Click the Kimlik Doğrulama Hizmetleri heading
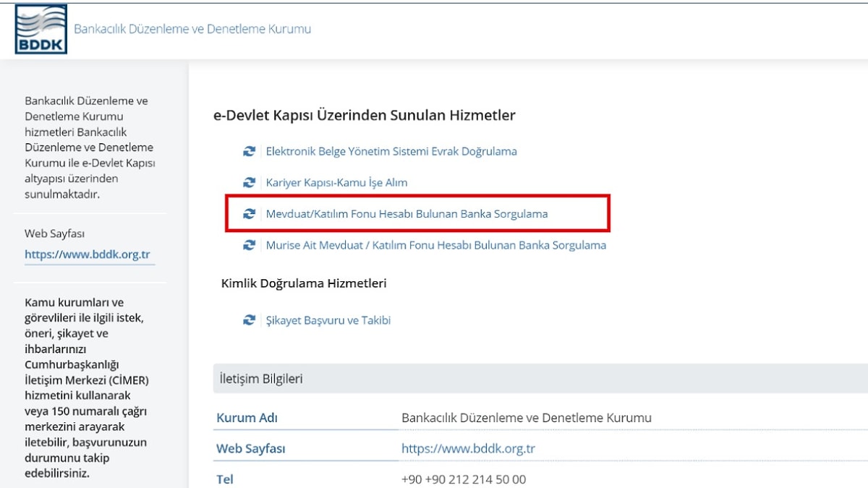Screen dimensions: 868x488 (303, 283)
